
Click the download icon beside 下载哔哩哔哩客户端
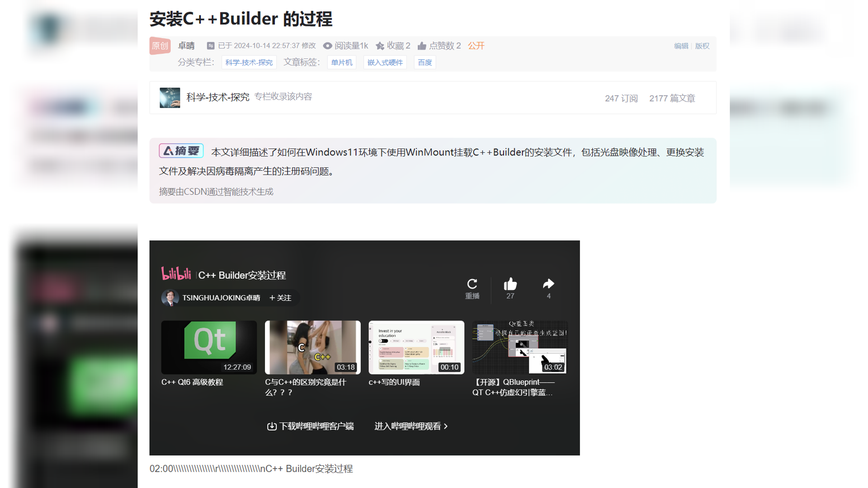pos(271,426)
